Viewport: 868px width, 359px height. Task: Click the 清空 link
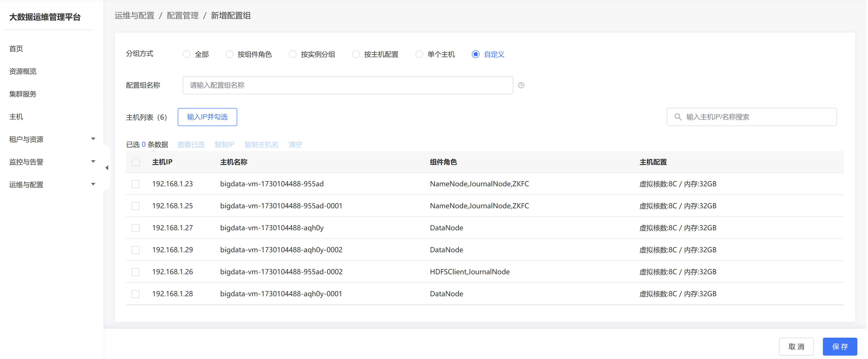[295, 144]
